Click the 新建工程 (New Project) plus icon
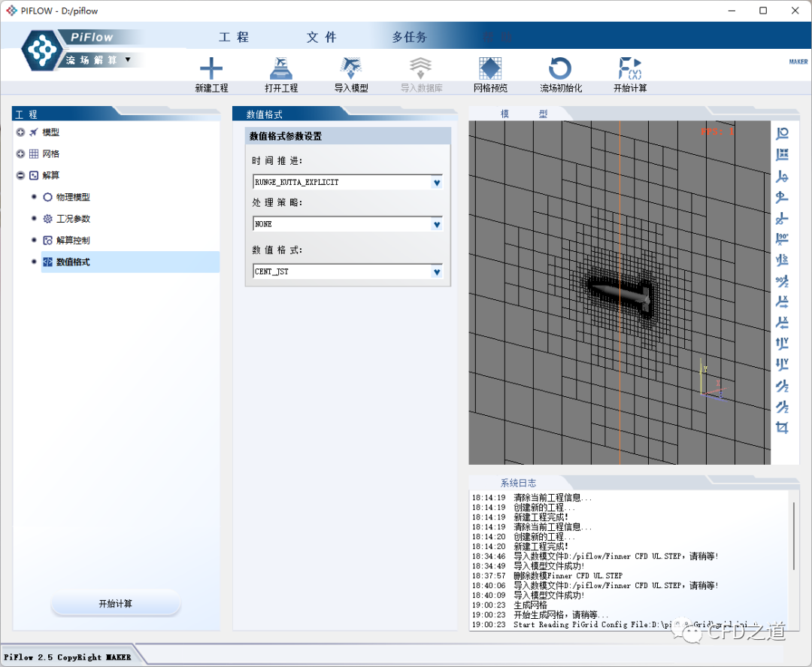The height and width of the screenshot is (667, 812). [211, 69]
